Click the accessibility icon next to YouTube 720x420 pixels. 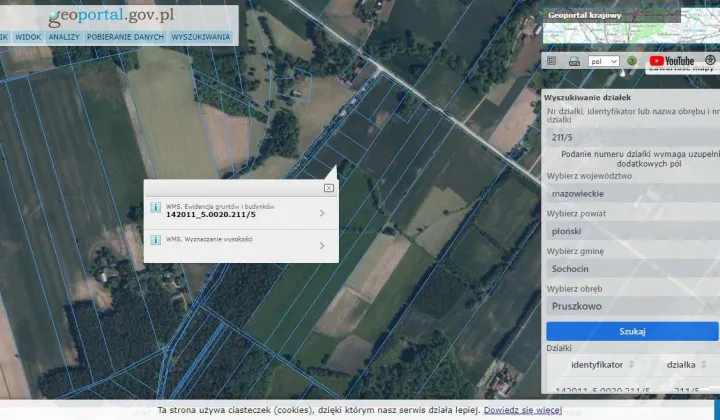pyautogui.click(x=710, y=60)
